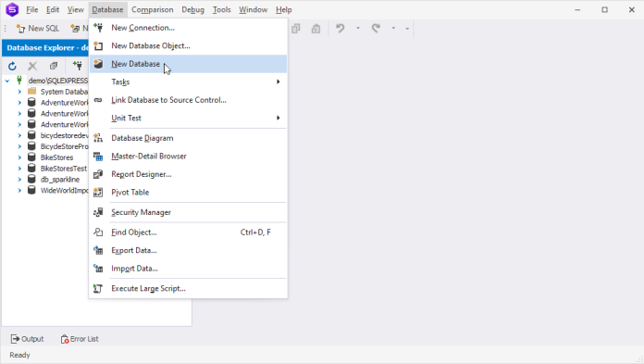Open the Debug menu
Image resolution: width=644 pixels, height=364 pixels.
192,9
